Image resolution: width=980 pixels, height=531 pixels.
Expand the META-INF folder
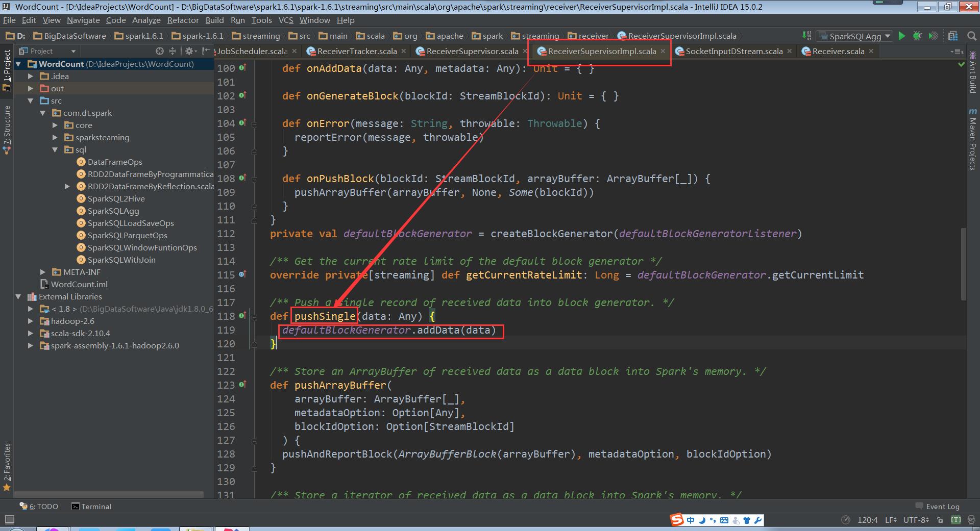[43, 272]
